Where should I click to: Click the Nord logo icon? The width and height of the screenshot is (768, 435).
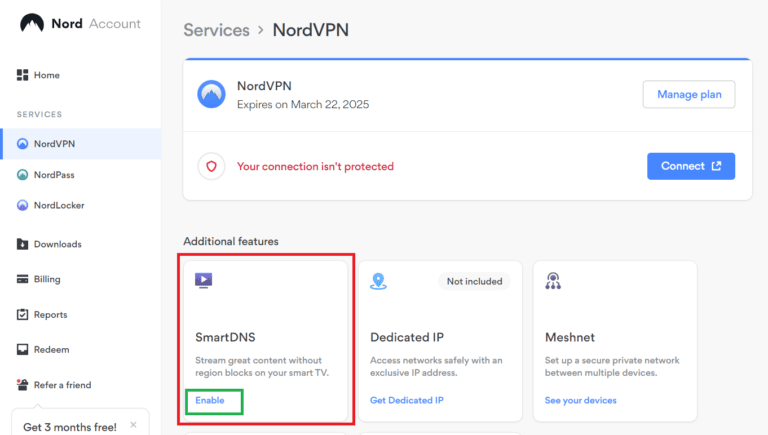click(31, 23)
